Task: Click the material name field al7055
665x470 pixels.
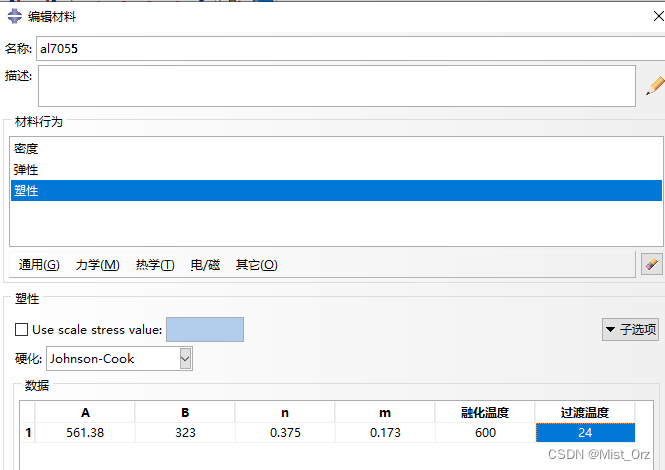Action: coord(340,47)
